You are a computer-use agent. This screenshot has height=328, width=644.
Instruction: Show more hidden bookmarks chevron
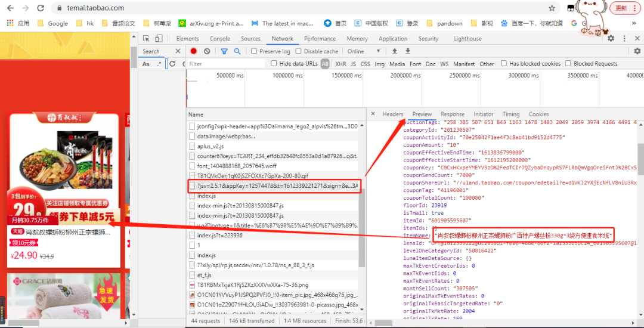[634, 23]
